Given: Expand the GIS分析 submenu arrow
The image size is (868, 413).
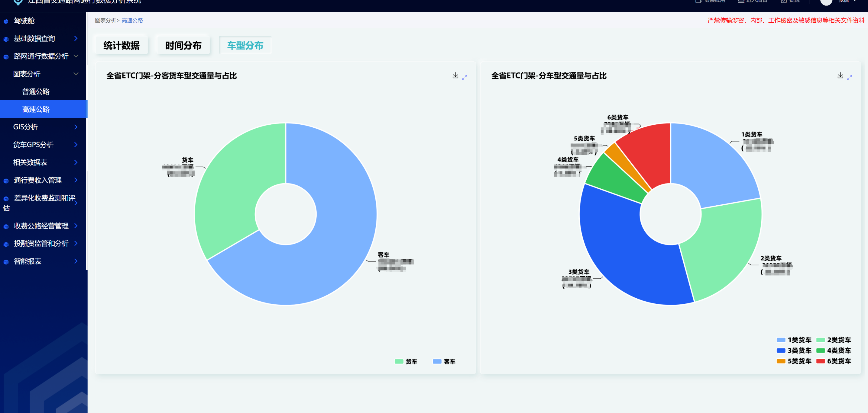Looking at the screenshot, I should pyautogui.click(x=76, y=127).
